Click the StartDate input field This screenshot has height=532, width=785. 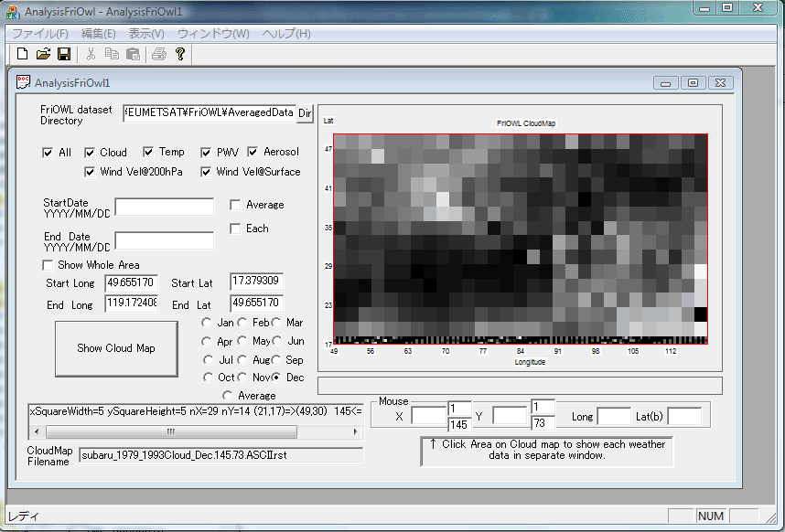tap(164, 207)
